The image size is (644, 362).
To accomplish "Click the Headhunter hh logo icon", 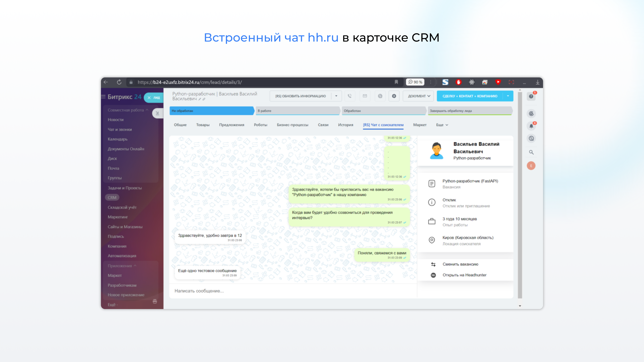I will point(433,275).
